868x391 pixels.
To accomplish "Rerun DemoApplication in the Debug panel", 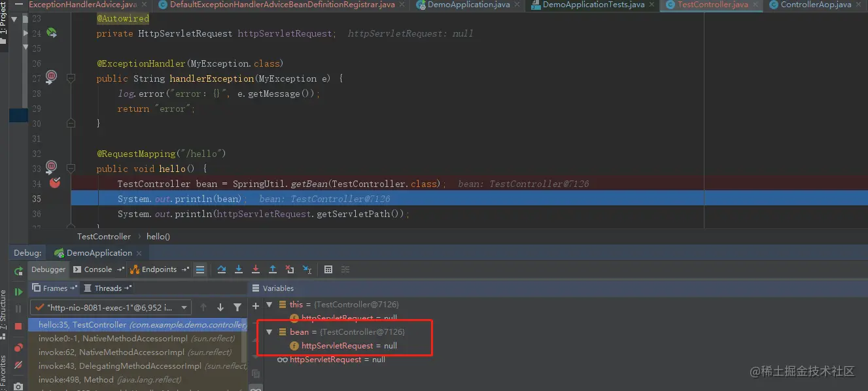I will point(18,270).
